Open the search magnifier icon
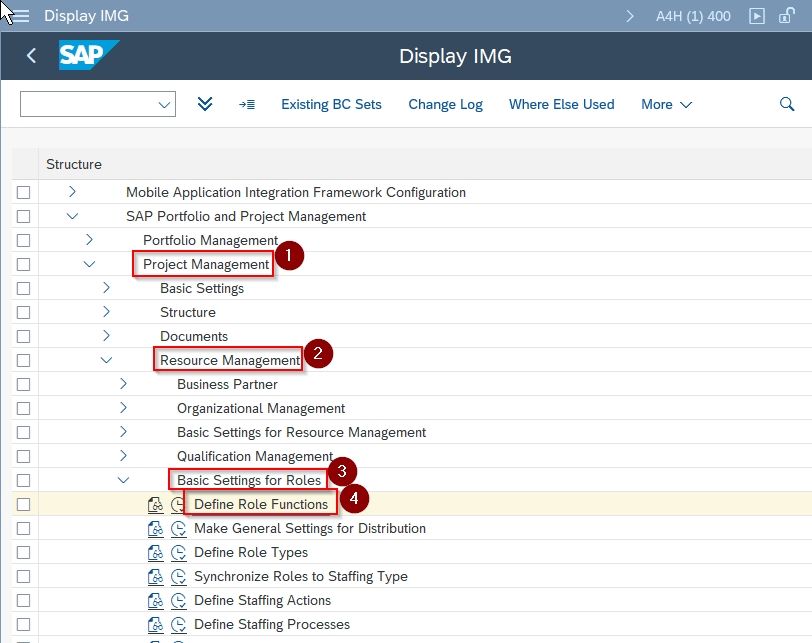The height and width of the screenshot is (643, 812). (787, 104)
